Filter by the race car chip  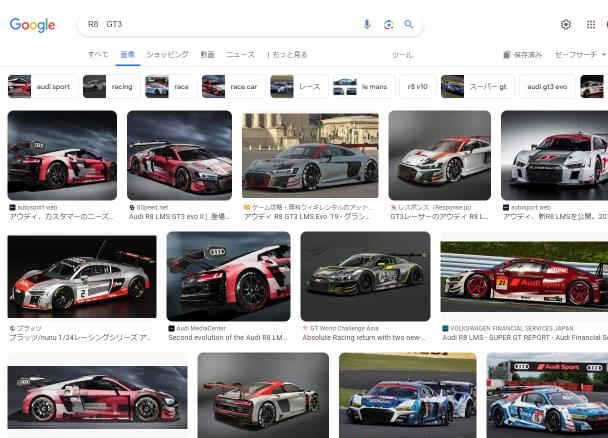233,86
